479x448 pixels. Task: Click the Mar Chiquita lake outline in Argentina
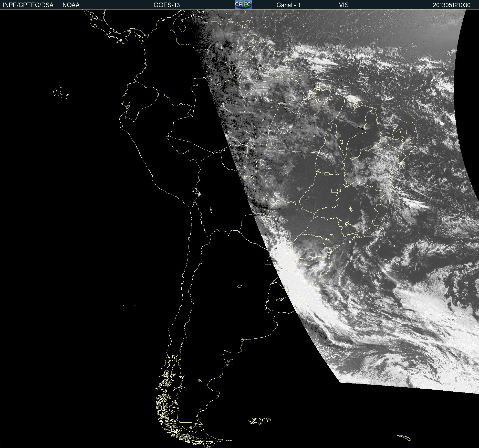[239, 286]
